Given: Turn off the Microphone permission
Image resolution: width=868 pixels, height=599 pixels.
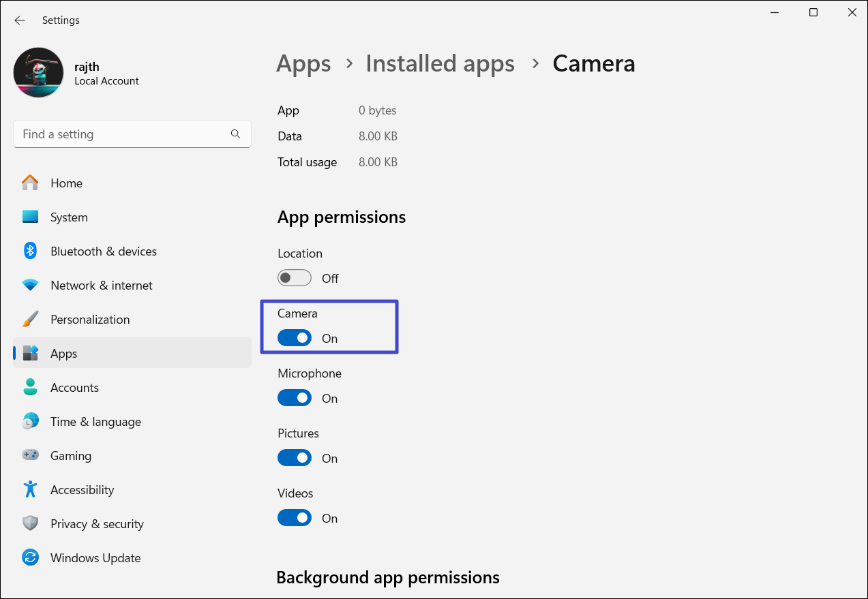Looking at the screenshot, I should (x=294, y=397).
